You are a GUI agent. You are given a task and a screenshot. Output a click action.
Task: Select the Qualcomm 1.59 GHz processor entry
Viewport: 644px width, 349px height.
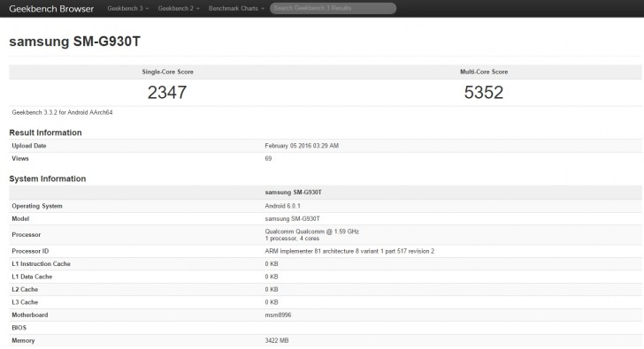311,234
